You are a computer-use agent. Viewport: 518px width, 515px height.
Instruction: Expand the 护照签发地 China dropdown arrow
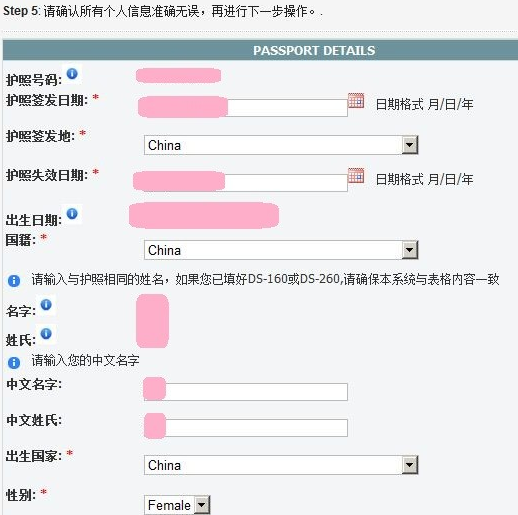click(410, 145)
